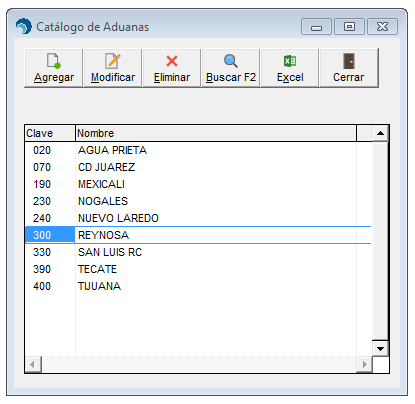415x404 pixels.
Task: Click the application logo in title bar
Action: (x=24, y=26)
